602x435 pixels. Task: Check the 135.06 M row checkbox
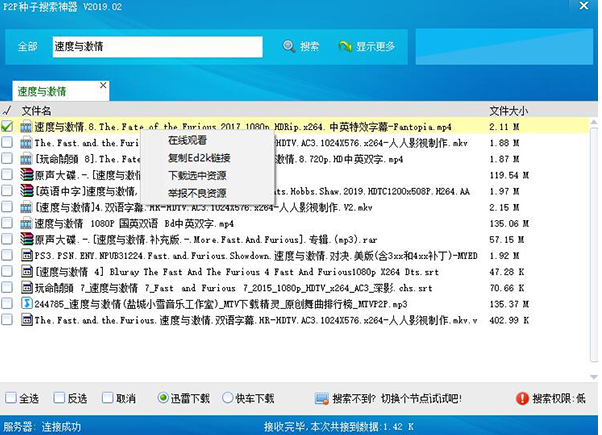[x=7, y=223]
